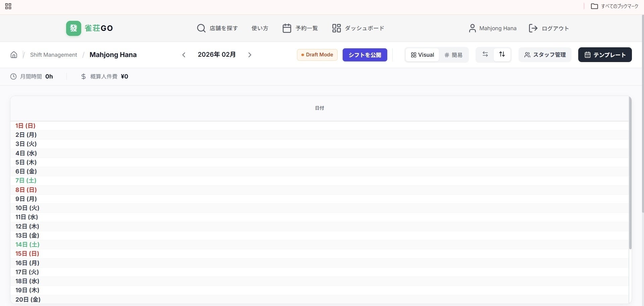Click the シフトを公開 button
This screenshot has height=306, width=644.
click(365, 55)
